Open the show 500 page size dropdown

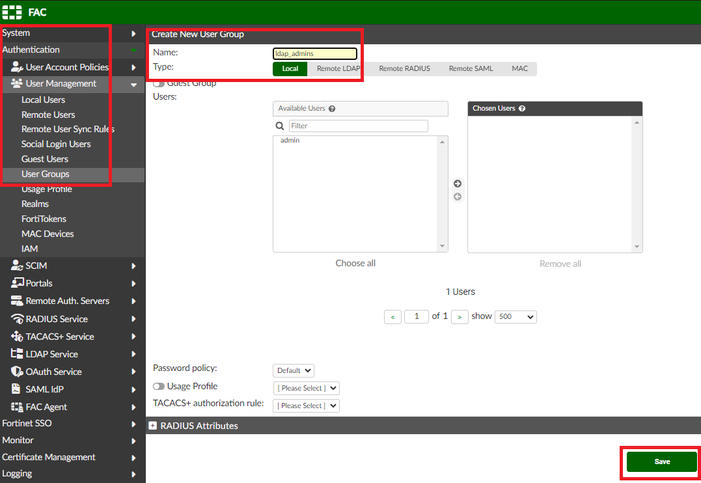point(515,317)
